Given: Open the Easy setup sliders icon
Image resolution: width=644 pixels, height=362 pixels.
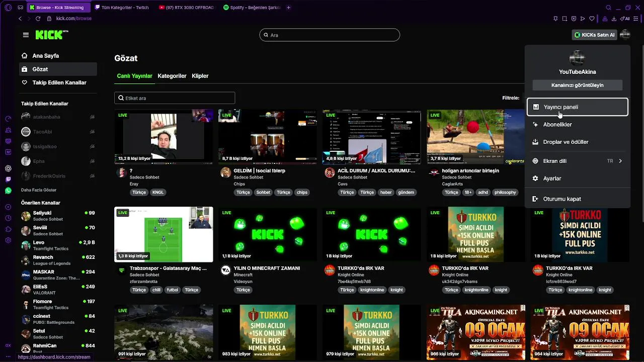Looking at the screenshot, I should coord(636,19).
